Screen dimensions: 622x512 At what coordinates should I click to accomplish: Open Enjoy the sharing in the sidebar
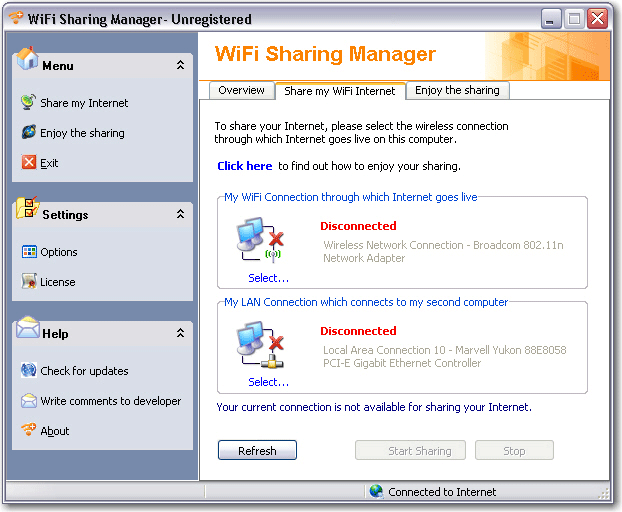(83, 133)
